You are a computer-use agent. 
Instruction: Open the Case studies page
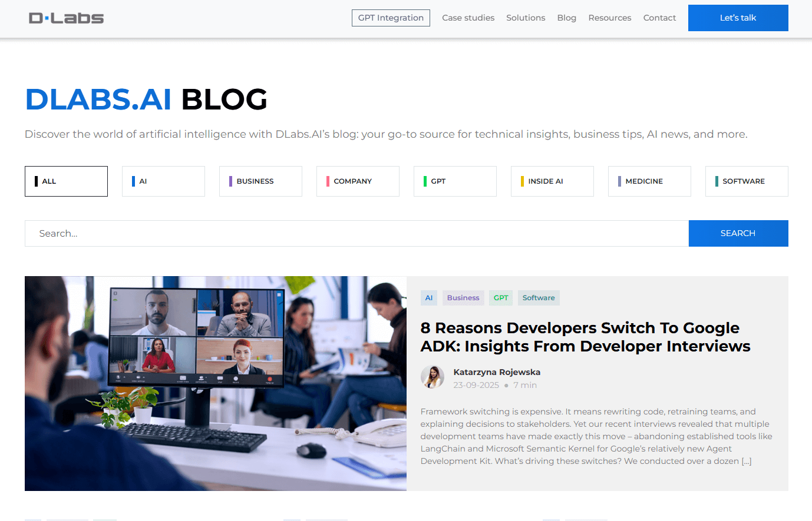pos(468,18)
